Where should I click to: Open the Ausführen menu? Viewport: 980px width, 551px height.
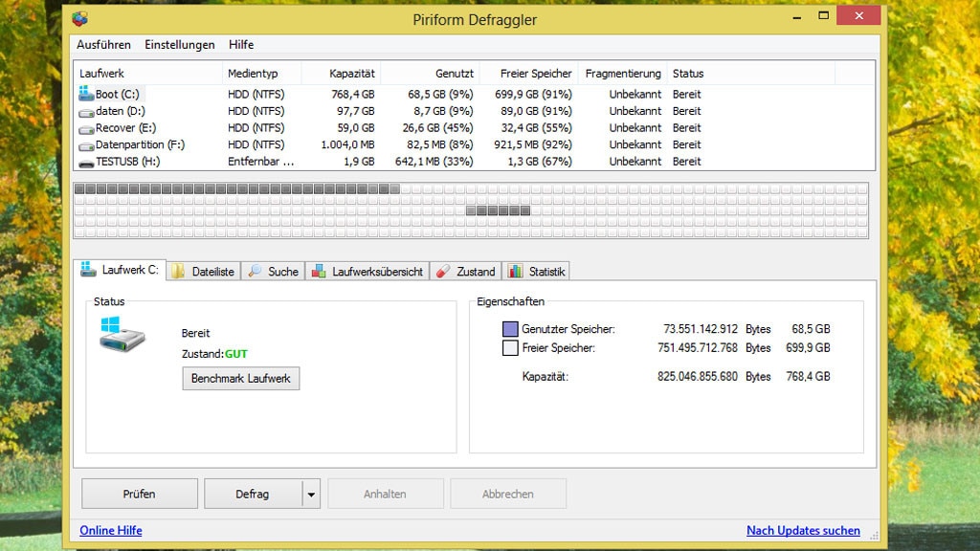102,44
